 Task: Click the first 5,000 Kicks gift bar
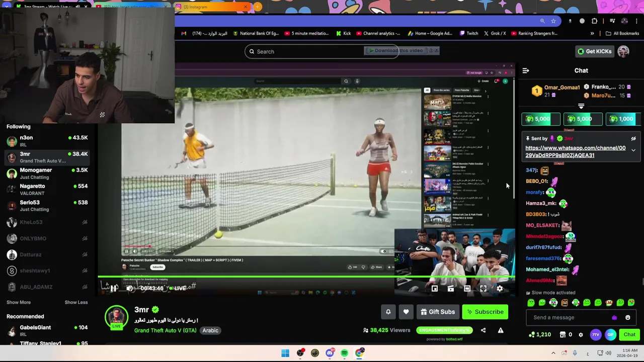click(x=541, y=119)
